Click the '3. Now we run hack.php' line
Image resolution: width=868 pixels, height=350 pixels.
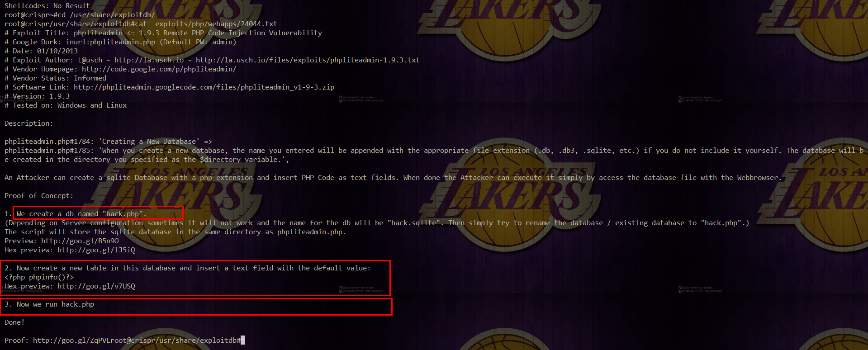point(49,304)
